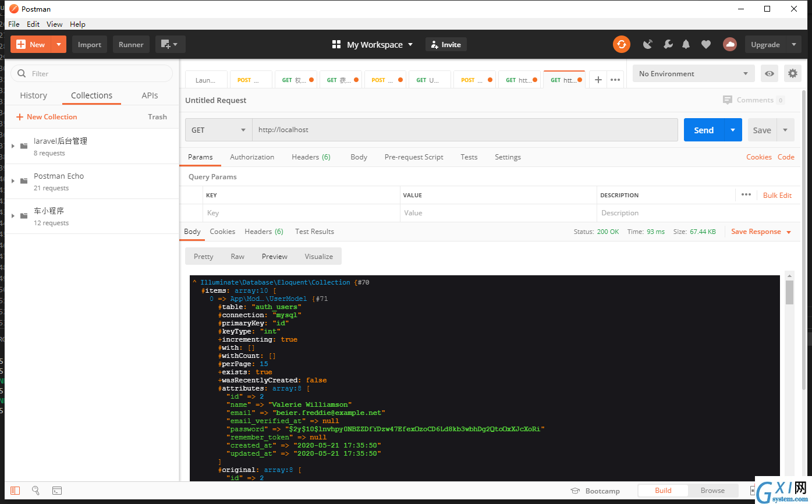Click the Runner button

[131, 44]
